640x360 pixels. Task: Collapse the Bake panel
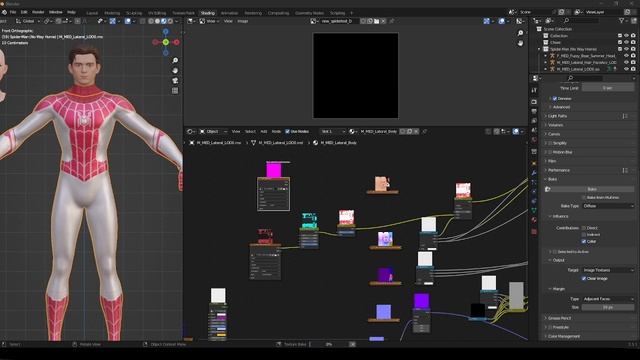(x=552, y=179)
